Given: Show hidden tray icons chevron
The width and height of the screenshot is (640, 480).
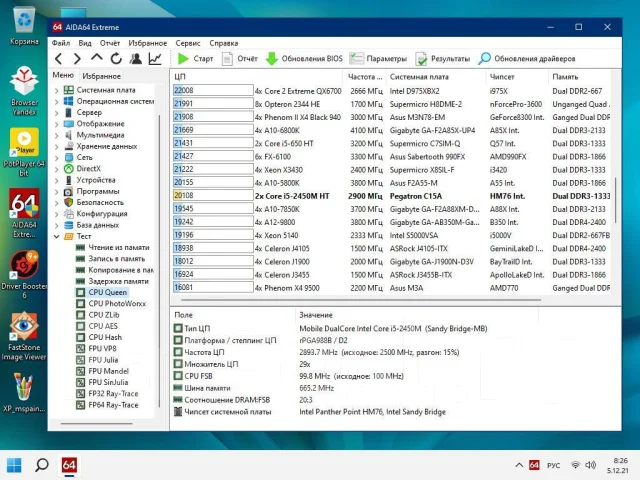Looking at the screenshot, I should point(519,465).
